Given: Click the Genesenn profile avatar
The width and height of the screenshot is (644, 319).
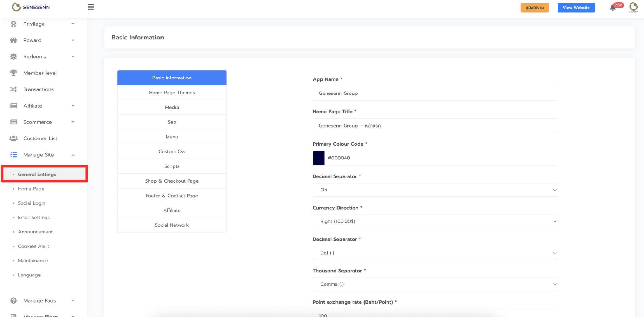Looking at the screenshot, I should coord(633,7).
